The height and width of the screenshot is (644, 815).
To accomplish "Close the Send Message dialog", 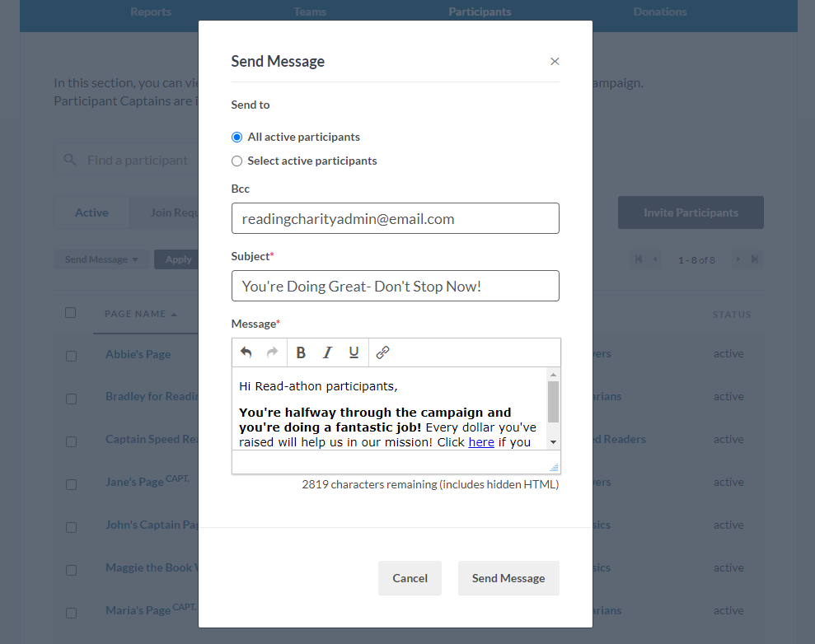I will 555,61.
